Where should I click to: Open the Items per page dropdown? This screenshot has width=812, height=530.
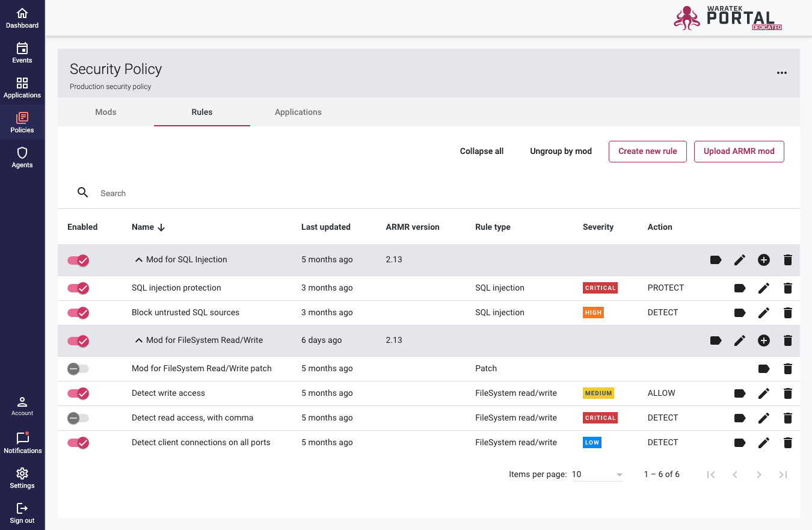pos(597,474)
